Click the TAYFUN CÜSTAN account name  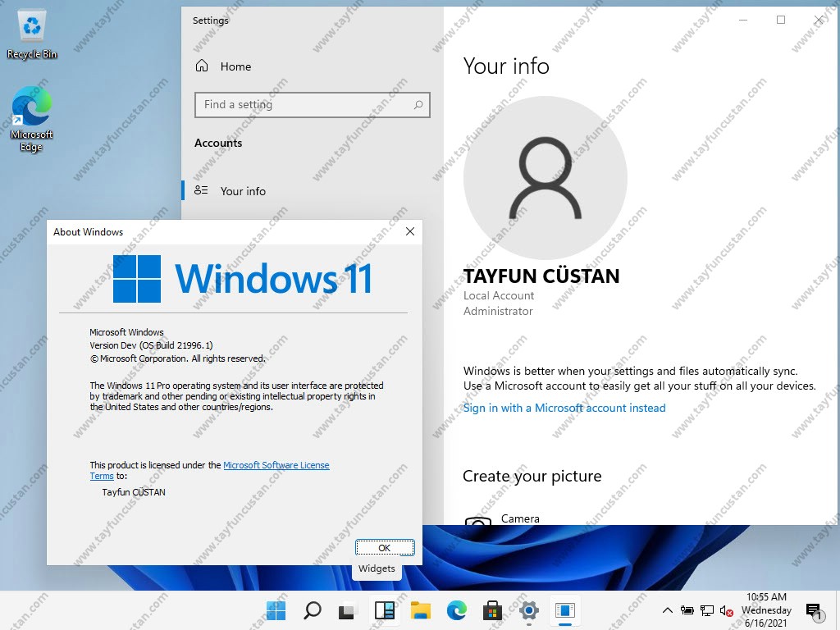[x=541, y=276]
